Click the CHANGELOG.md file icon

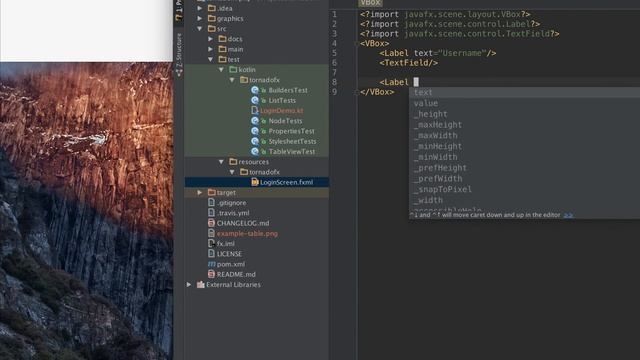tap(211, 223)
